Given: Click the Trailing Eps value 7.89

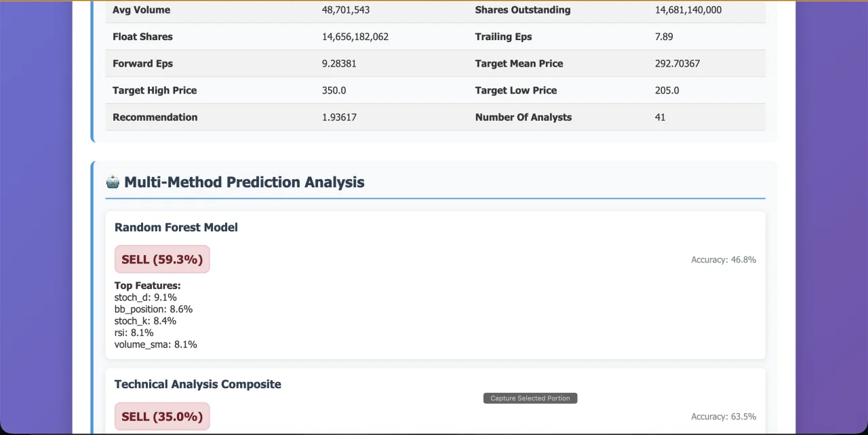Looking at the screenshot, I should tap(664, 37).
